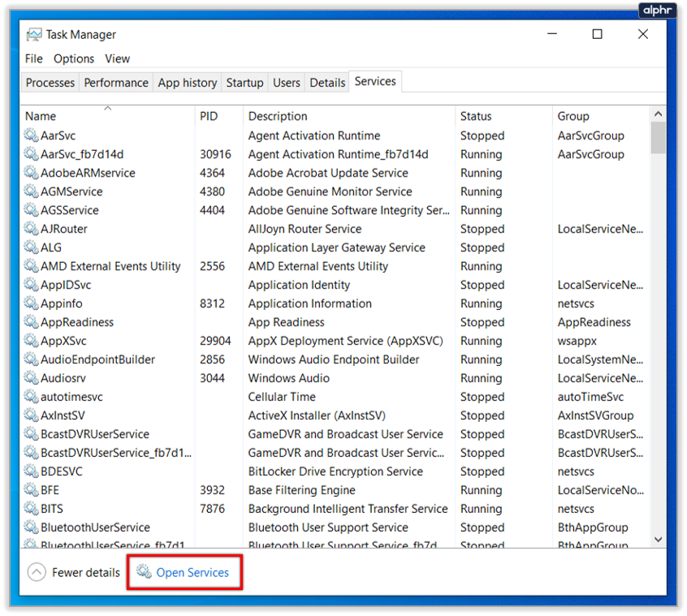
Task: Click the gear icon next to AarSvc
Action: [x=31, y=136]
